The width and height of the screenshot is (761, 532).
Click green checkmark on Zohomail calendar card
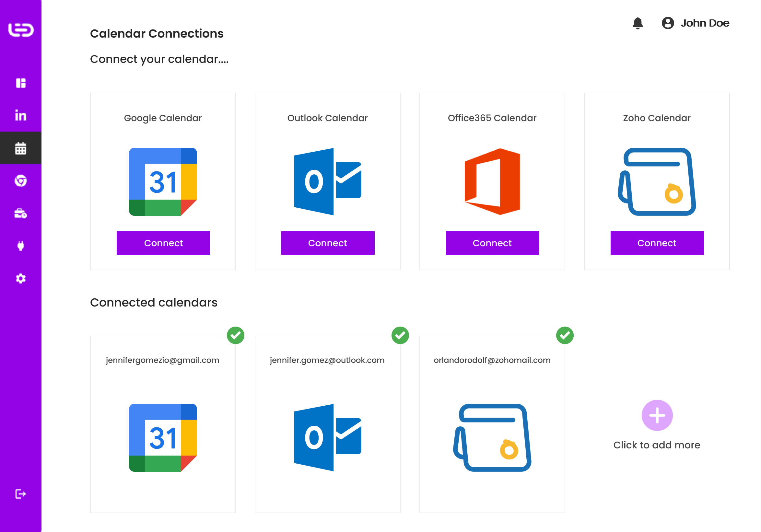tap(565, 335)
